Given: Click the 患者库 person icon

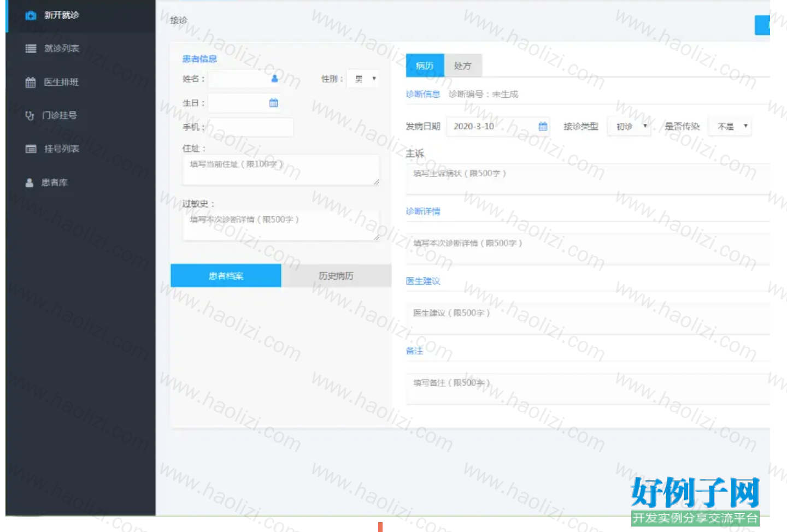Looking at the screenshot, I should click(30, 182).
